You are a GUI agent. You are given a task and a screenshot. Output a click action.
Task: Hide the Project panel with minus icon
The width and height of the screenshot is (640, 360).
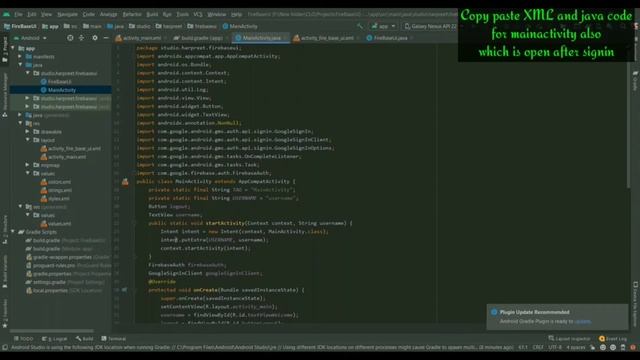(106, 38)
